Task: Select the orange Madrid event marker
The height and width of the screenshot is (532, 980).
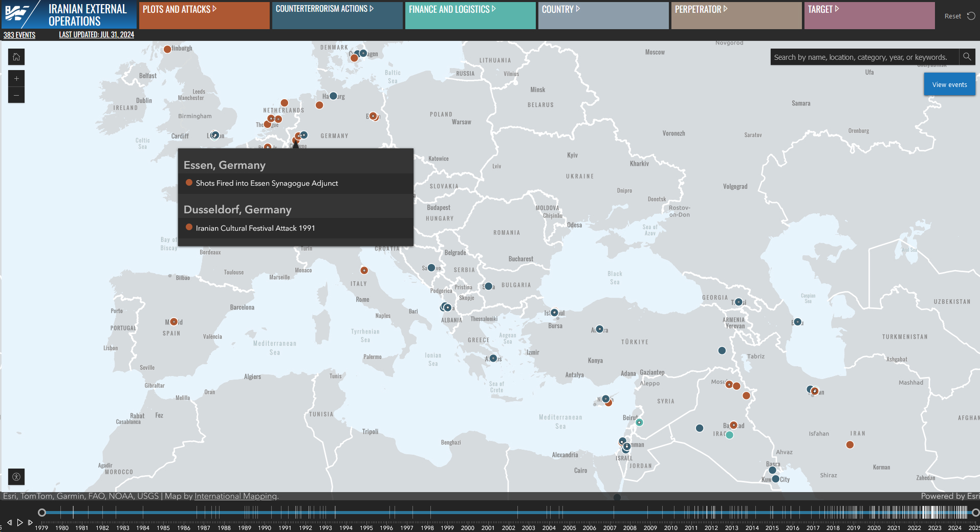Action: point(173,321)
